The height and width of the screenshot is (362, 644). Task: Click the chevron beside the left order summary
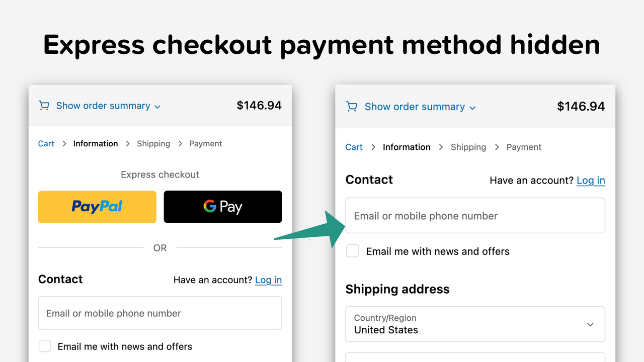pyautogui.click(x=156, y=107)
